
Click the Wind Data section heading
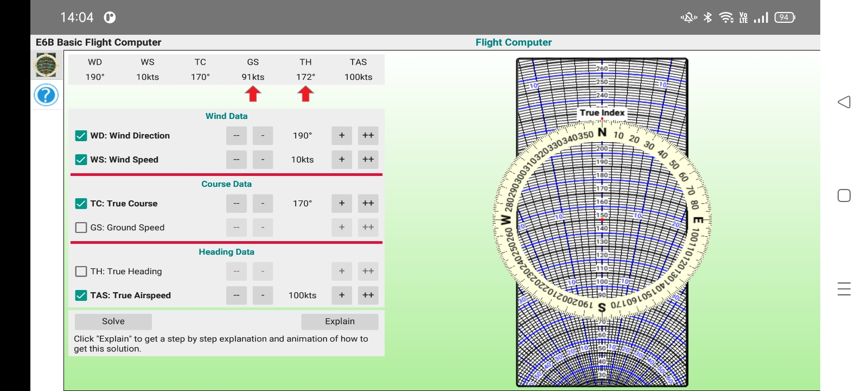coord(227,116)
